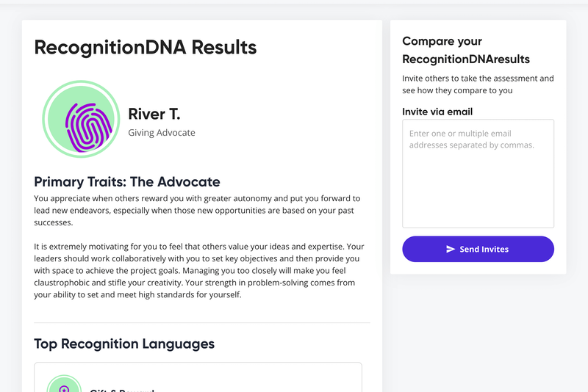Screen dimensions: 588x392
Task: Click the Invite others to take assessment text
Action: pyautogui.click(x=478, y=84)
